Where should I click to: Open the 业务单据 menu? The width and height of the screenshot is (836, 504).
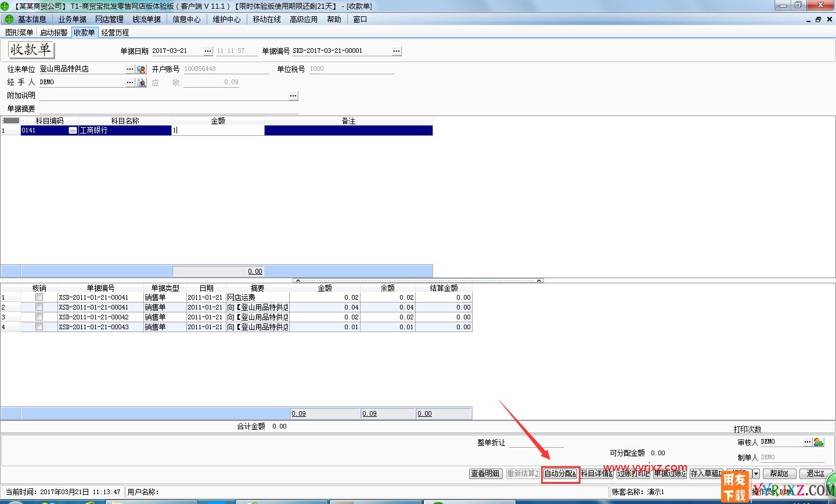click(x=72, y=19)
